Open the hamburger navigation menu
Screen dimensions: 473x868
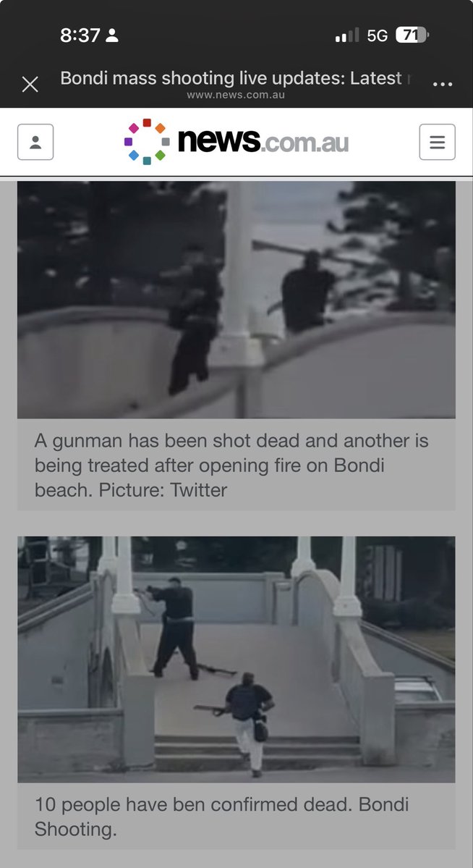[437, 143]
